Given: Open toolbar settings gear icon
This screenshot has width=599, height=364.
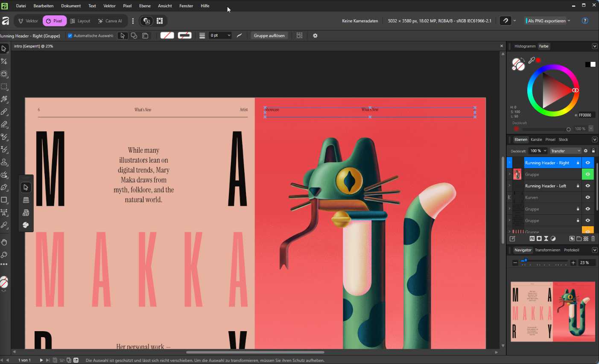Looking at the screenshot, I should click(x=315, y=36).
